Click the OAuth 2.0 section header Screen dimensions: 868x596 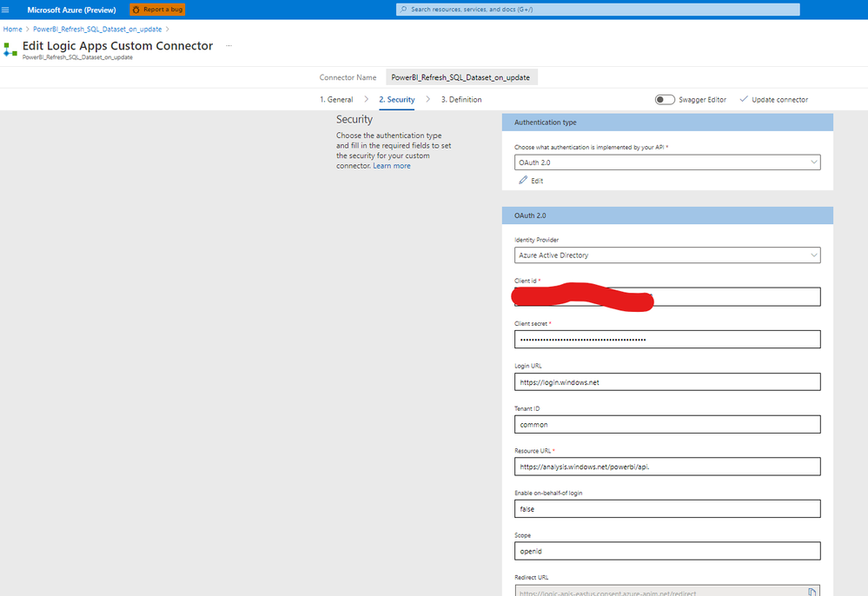(667, 215)
